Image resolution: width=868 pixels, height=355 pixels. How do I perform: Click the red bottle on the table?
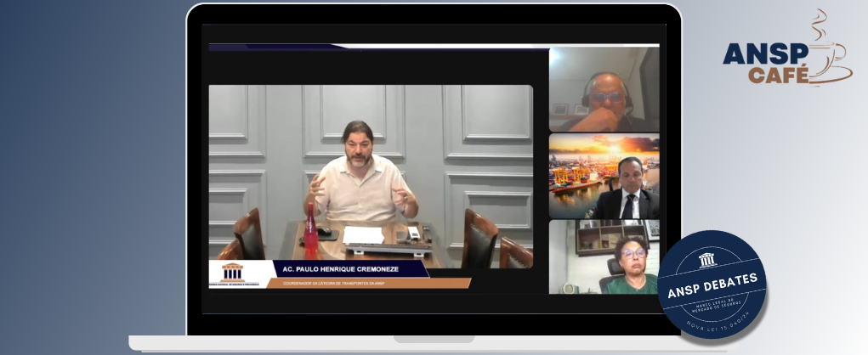tap(310, 230)
